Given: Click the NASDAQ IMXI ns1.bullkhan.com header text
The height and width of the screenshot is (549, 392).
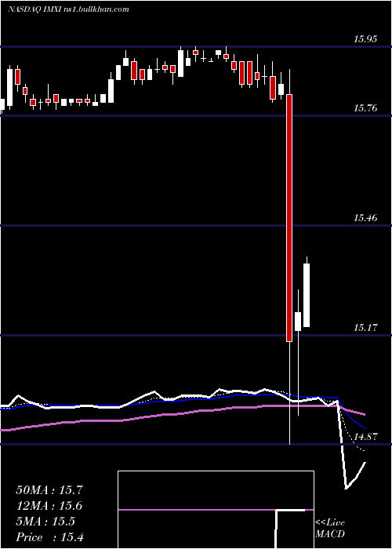Looking at the screenshot, I should coord(68,9).
